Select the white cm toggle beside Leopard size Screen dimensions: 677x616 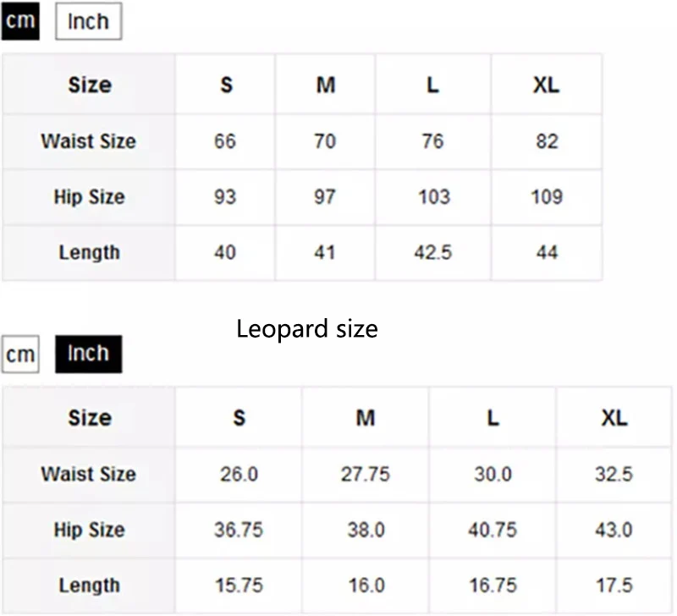click(19, 355)
